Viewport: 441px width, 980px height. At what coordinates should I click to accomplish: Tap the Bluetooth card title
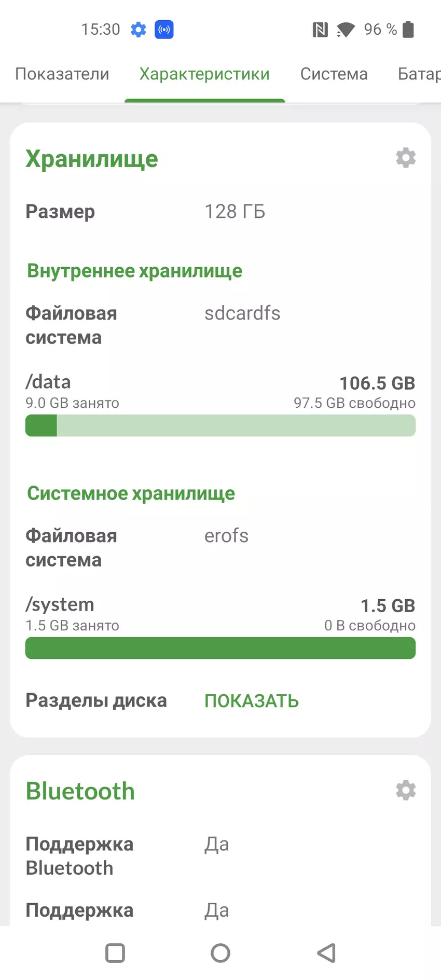coord(80,791)
